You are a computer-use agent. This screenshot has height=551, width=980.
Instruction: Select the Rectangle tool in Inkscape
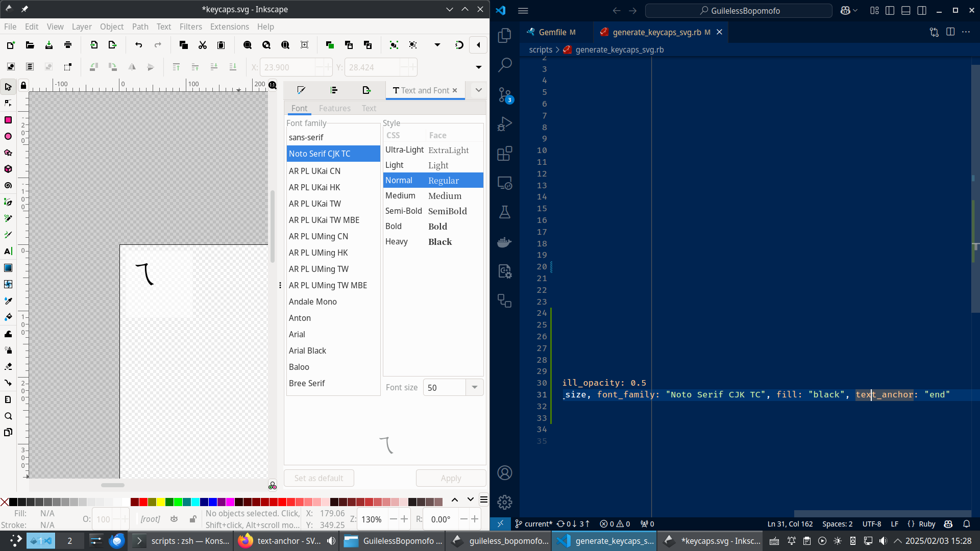click(x=8, y=120)
